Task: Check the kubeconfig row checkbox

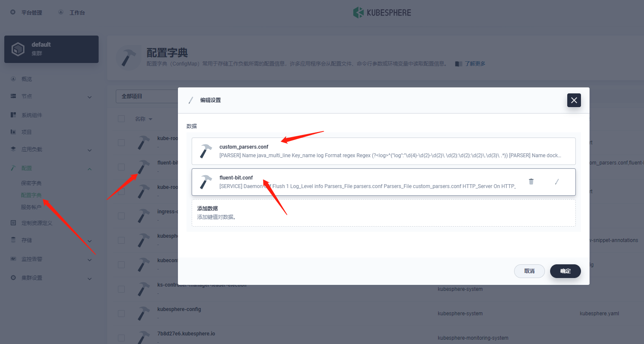Action: click(121, 265)
